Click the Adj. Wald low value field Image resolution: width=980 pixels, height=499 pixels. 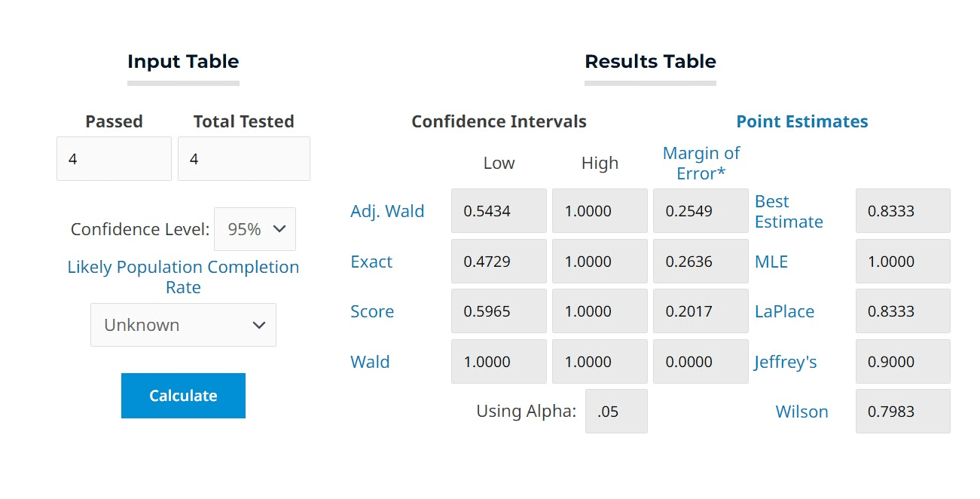click(x=499, y=211)
